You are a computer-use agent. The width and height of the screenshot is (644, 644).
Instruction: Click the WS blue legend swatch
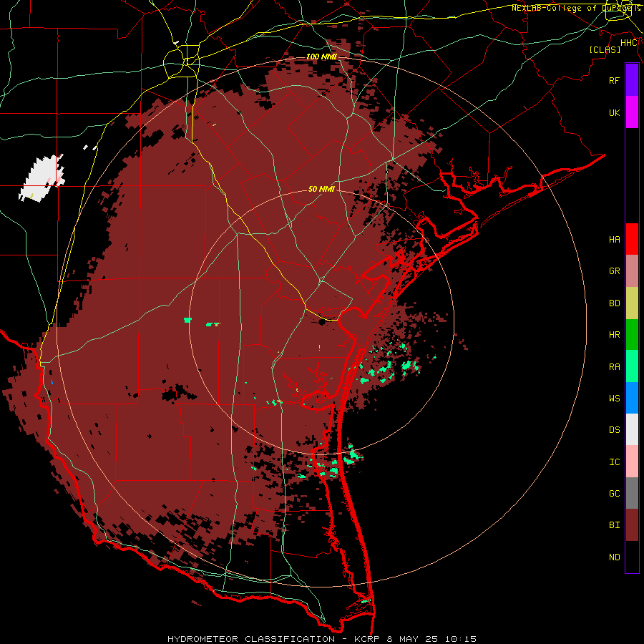(x=632, y=398)
